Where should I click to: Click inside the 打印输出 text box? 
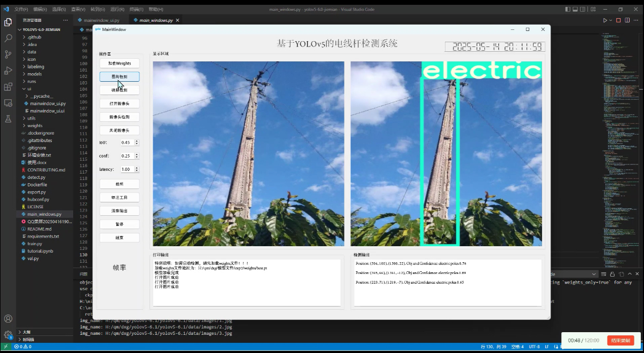247,283
